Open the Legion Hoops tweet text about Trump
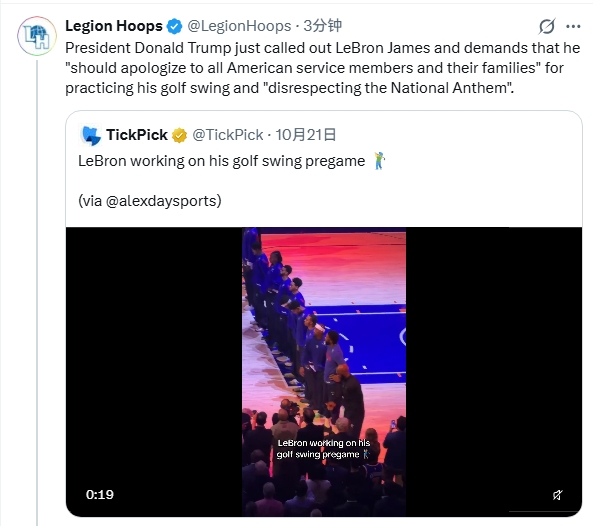The width and height of the screenshot is (593, 526). tap(323, 68)
